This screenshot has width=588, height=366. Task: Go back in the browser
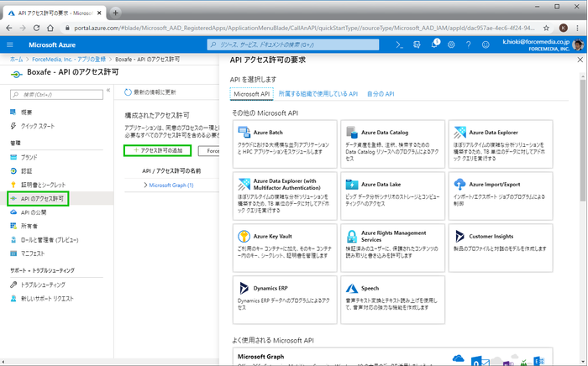click(9, 28)
